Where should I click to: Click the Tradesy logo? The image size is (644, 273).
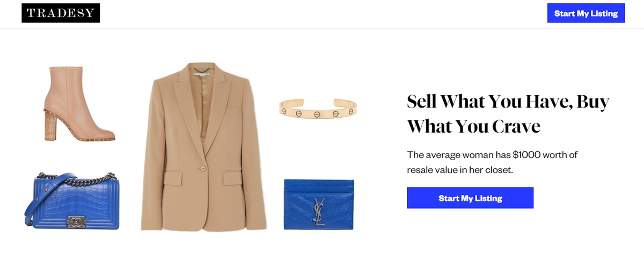point(61,13)
